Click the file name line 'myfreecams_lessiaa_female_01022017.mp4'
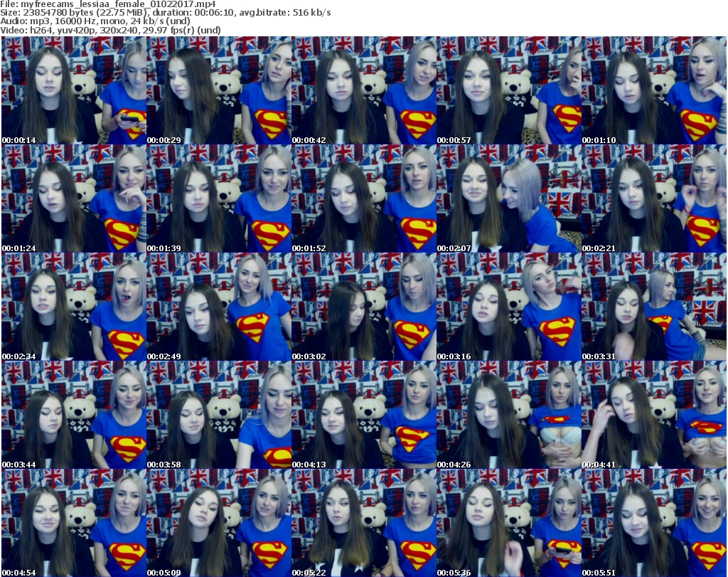Screen dimensions: 728x577 click(108, 4)
